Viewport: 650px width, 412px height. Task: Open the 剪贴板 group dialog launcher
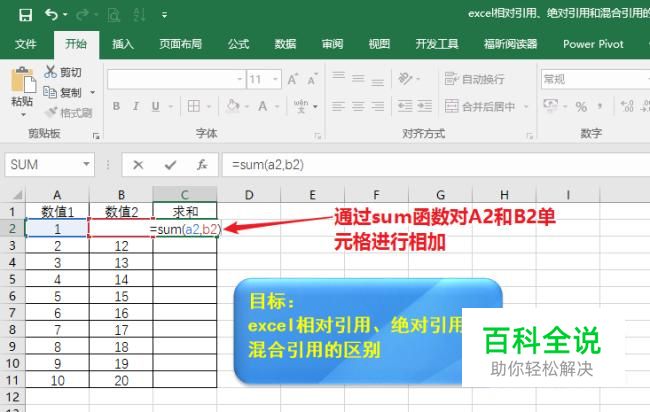[96, 136]
